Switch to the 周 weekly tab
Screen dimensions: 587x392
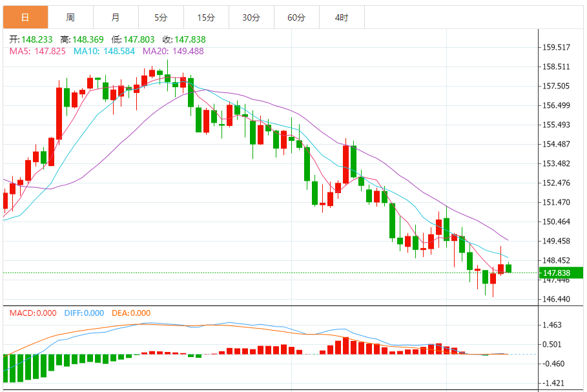pyautogui.click(x=71, y=17)
